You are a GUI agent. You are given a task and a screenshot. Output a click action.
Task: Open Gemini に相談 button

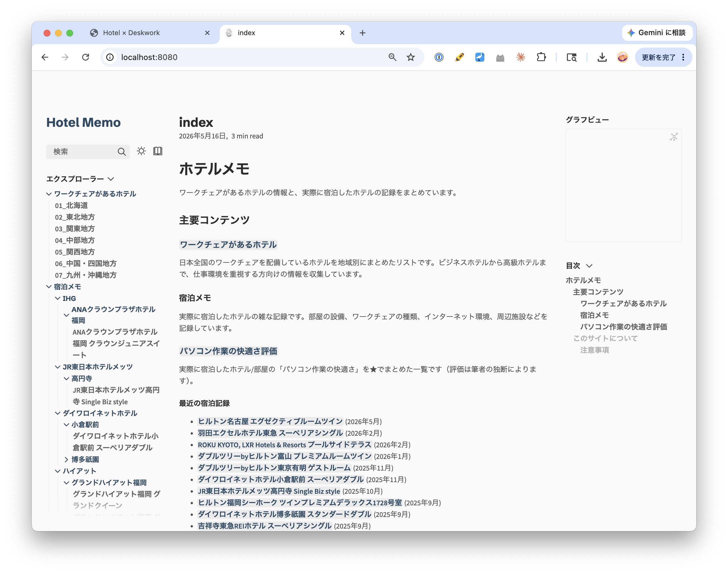(657, 33)
